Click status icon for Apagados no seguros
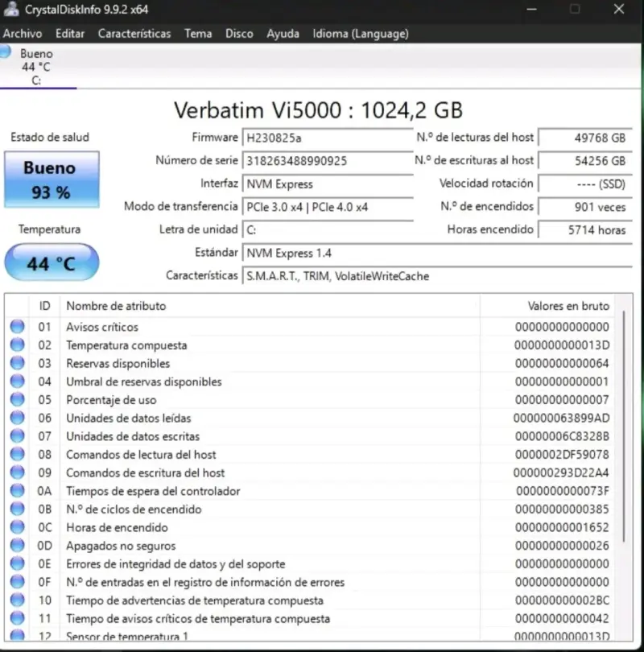The image size is (644, 652). (18, 546)
